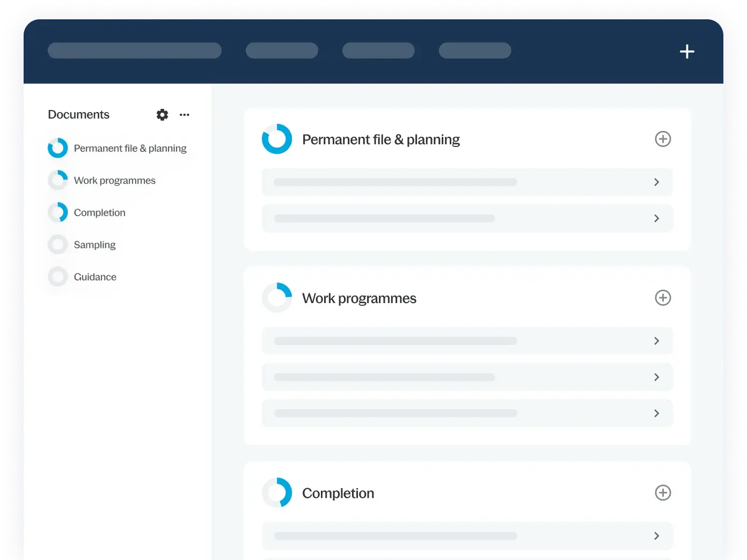Open Sampling from the Documents list
Viewport: 747px width, 560px height.
(x=94, y=245)
